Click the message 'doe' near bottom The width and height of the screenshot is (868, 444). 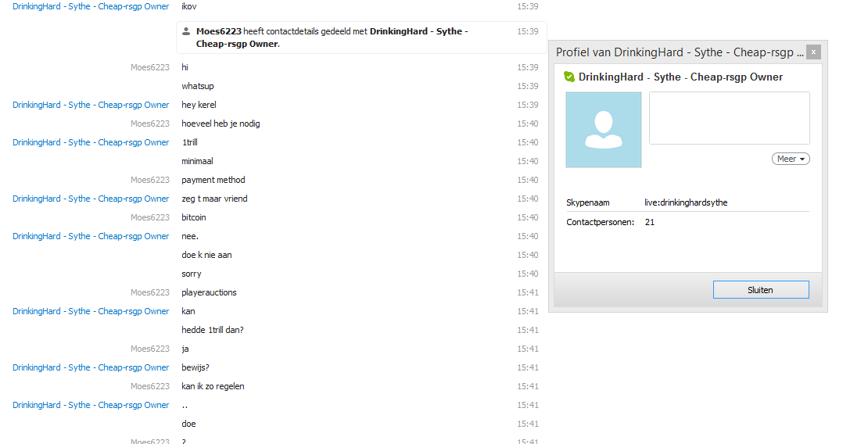[x=188, y=424]
